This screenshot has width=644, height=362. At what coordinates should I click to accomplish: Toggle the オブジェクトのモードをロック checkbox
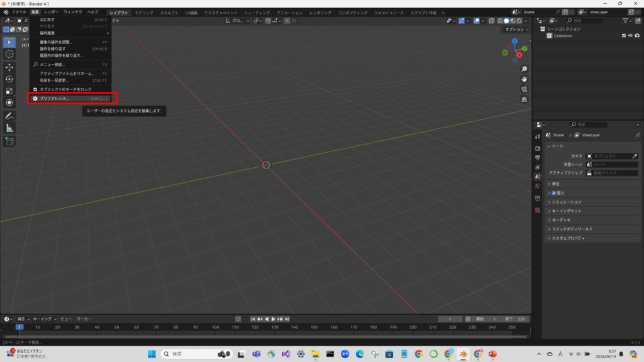(35, 89)
